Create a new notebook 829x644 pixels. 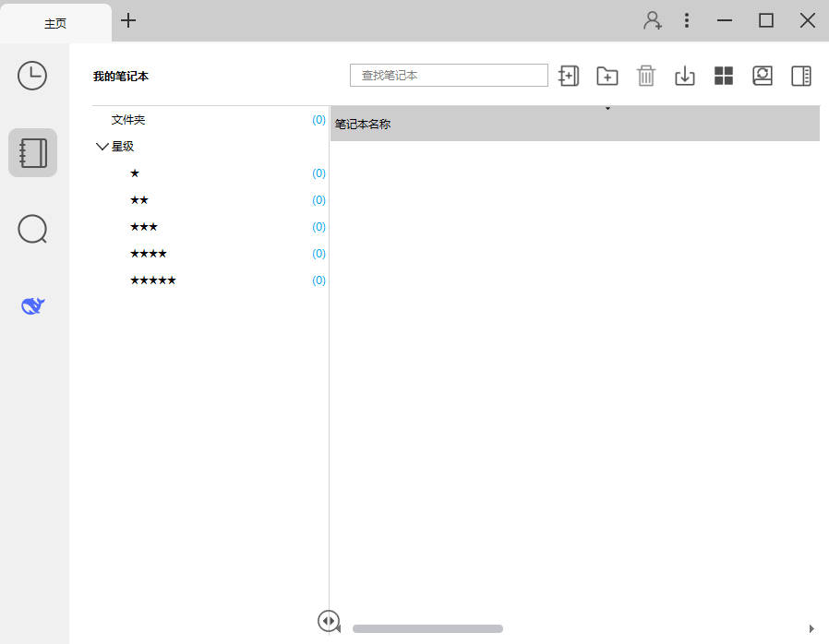tap(569, 76)
